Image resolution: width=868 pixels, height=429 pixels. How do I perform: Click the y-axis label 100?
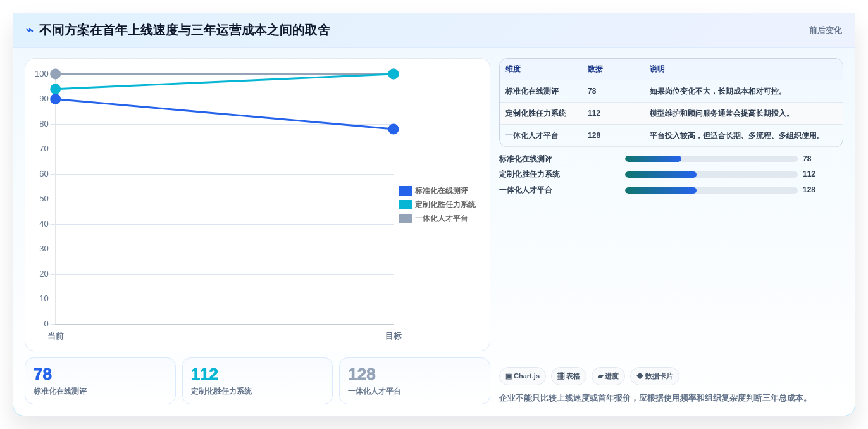[42, 74]
